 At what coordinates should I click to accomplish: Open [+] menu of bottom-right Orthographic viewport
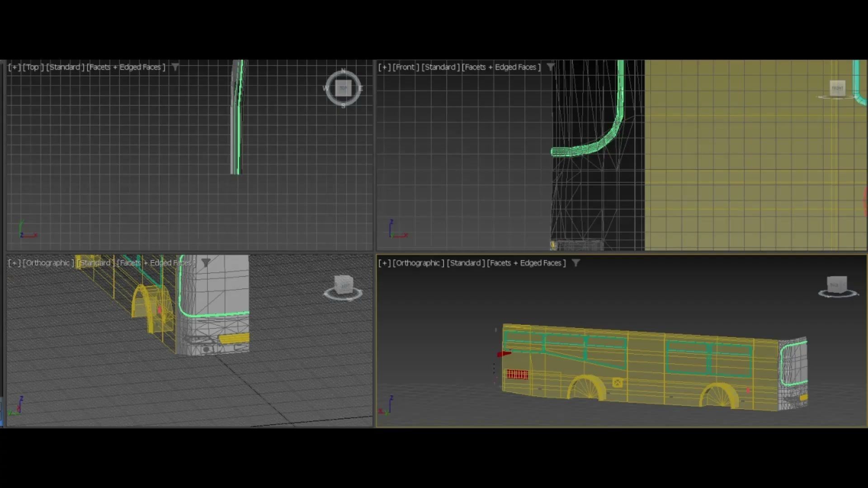[384, 263]
